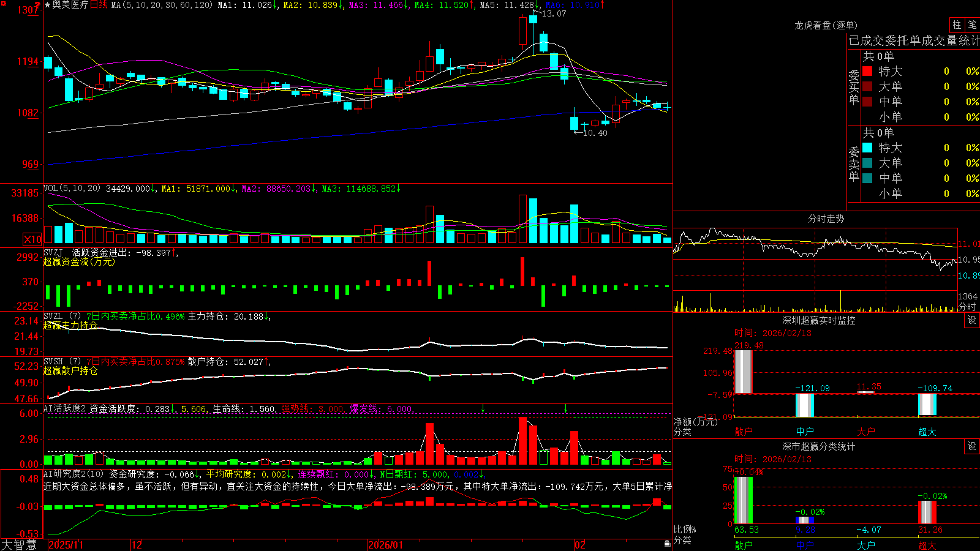Click the 13.07 high price label

[x=554, y=13]
